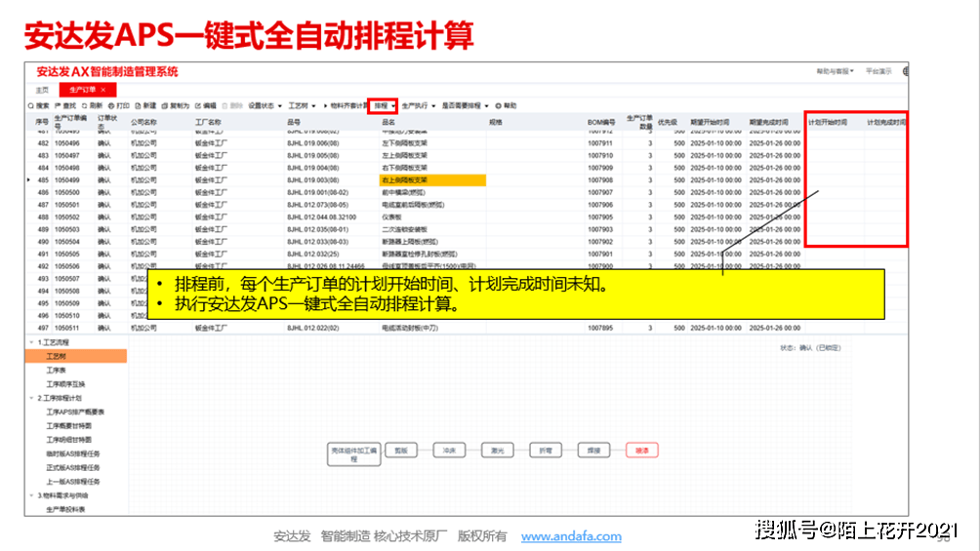
Task: Collapse the 2.工序排程计划 tree group
Action: [x=32, y=398]
